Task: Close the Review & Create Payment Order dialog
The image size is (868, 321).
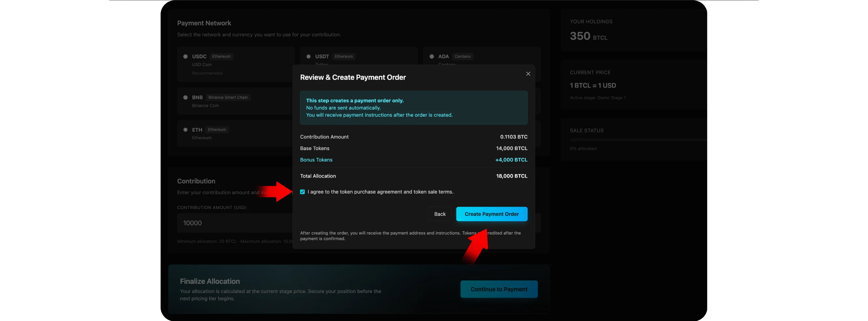Action: 528,74
